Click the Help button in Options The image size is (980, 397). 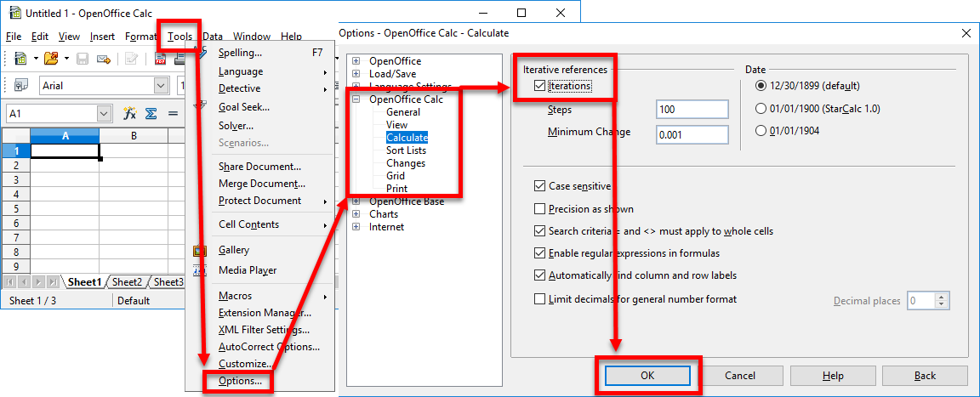[x=833, y=376]
